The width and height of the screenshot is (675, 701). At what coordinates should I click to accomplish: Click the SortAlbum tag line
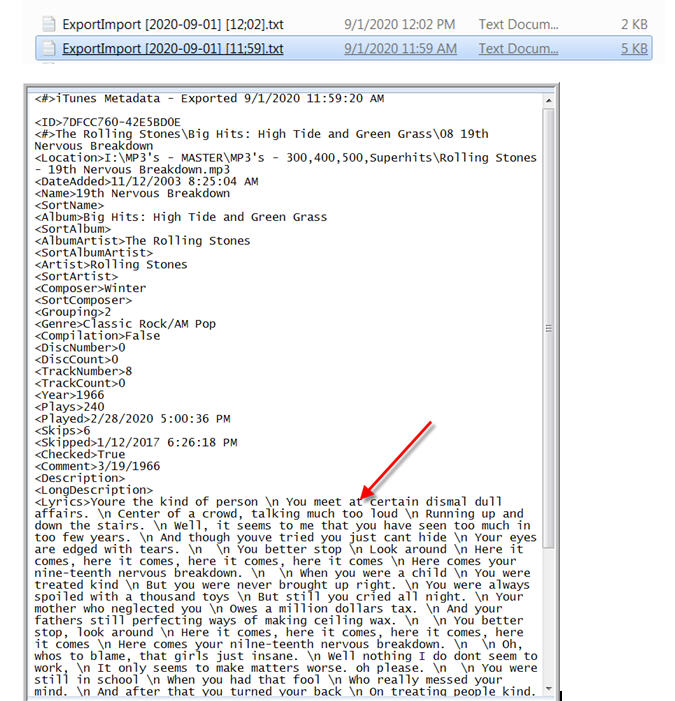(73, 229)
